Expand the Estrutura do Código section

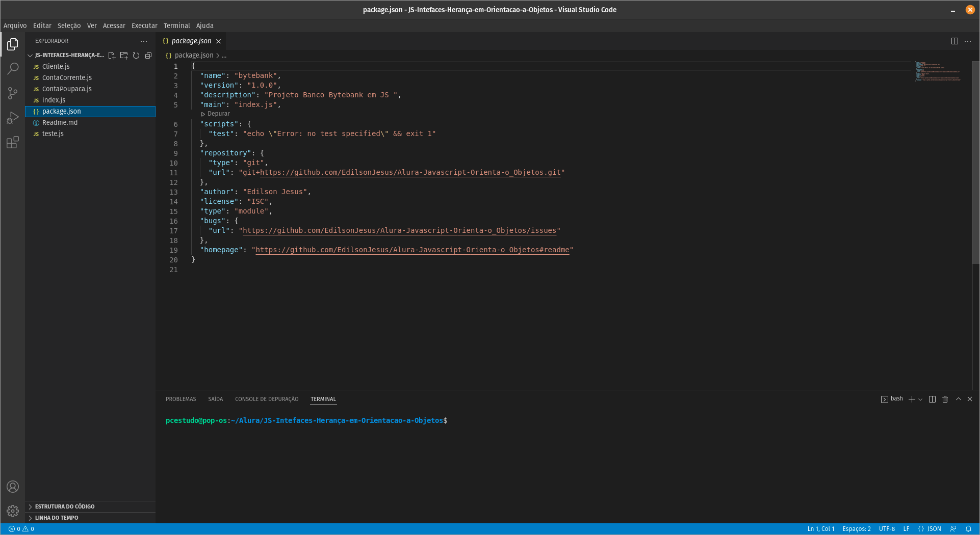click(x=91, y=506)
